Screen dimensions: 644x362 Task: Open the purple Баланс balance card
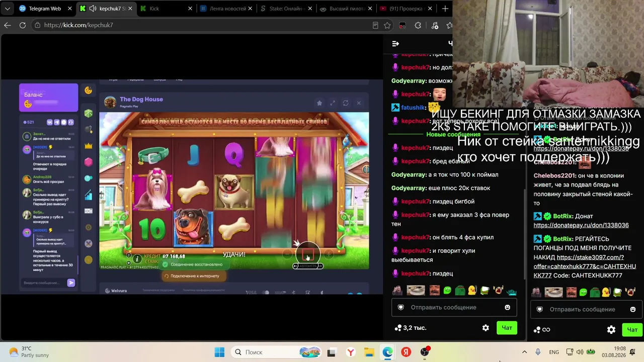[48, 98]
